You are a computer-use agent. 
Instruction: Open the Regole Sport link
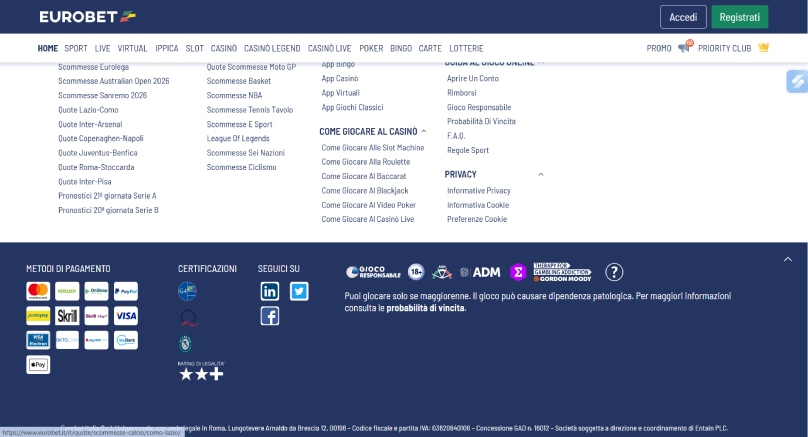pyautogui.click(x=467, y=150)
